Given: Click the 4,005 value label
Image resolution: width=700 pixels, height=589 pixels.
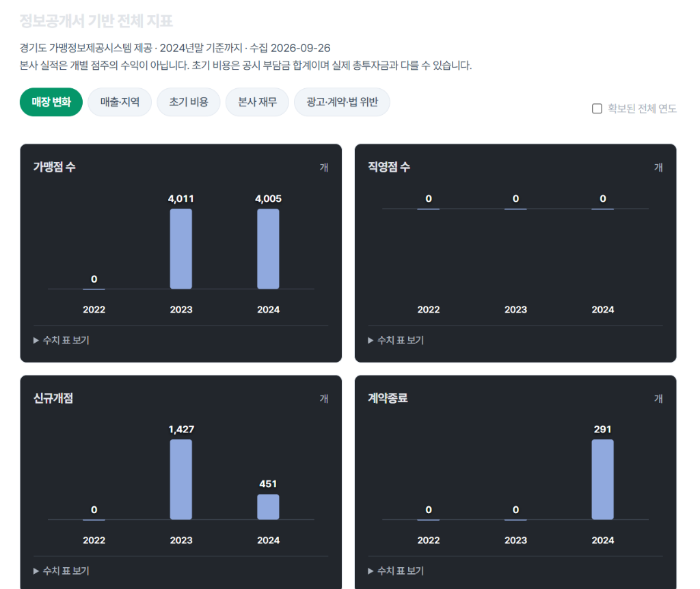Looking at the screenshot, I should point(268,199).
